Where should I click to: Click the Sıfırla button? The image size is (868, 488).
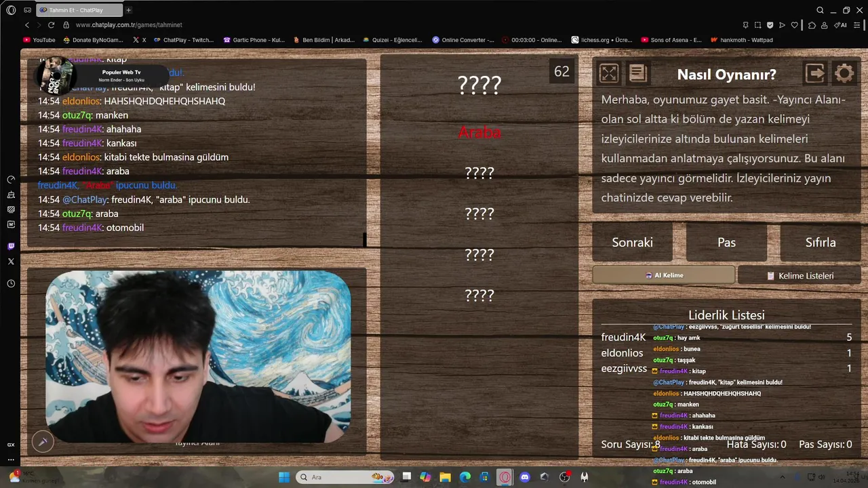(x=821, y=243)
